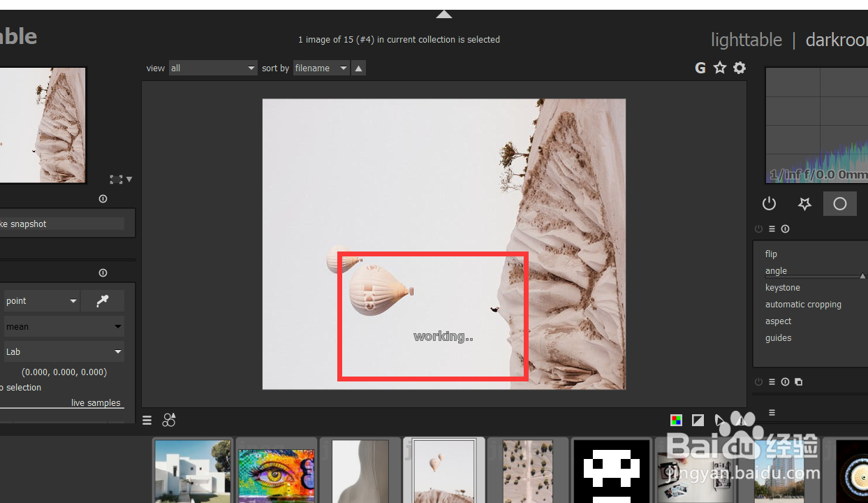Image resolution: width=868 pixels, height=503 pixels.
Task: Expand navigation zoom level dropdown arrow
Action: pos(129,180)
